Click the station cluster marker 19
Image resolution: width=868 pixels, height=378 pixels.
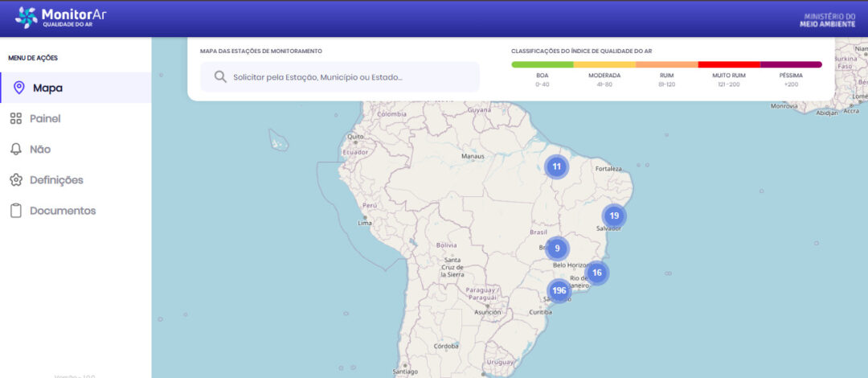coord(613,216)
